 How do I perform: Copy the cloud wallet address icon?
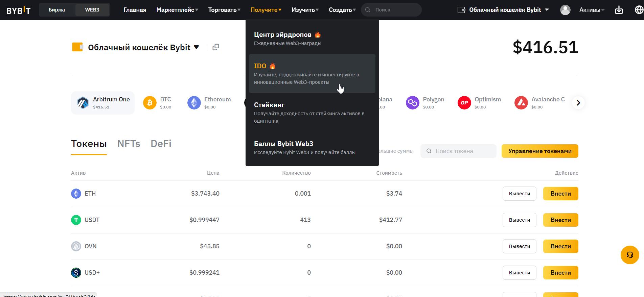point(216,47)
